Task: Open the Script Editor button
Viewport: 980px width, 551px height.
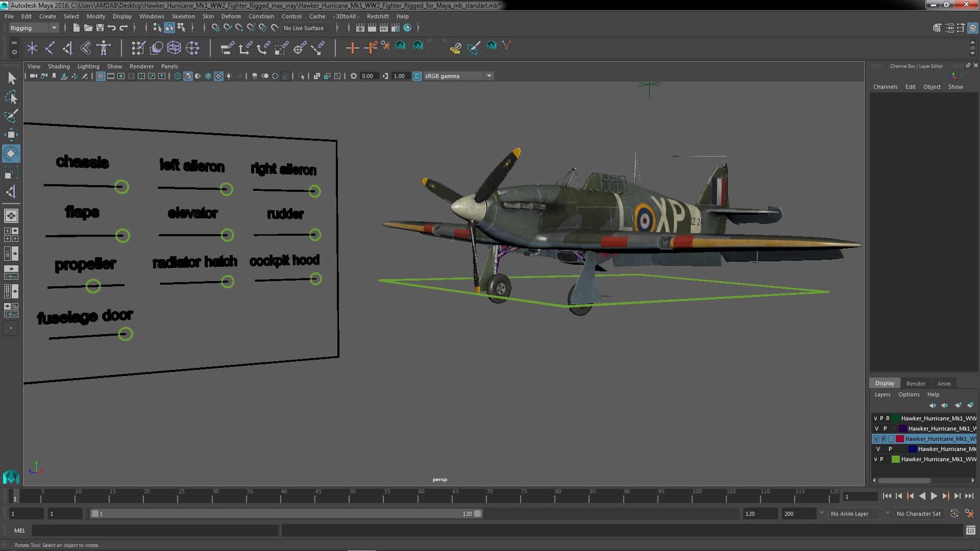Action: tap(970, 531)
